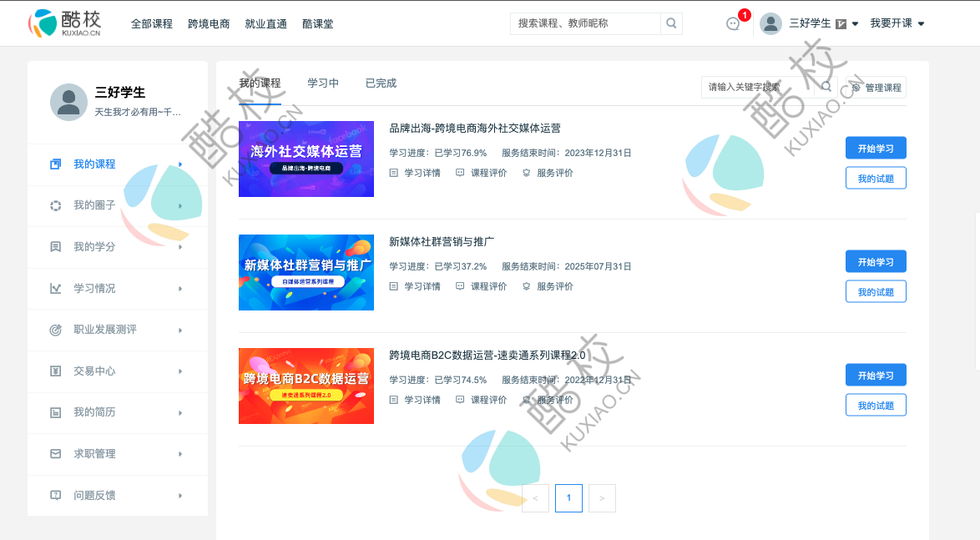
Task: Click the 交易中心 sidebar icon
Action: tap(56, 371)
